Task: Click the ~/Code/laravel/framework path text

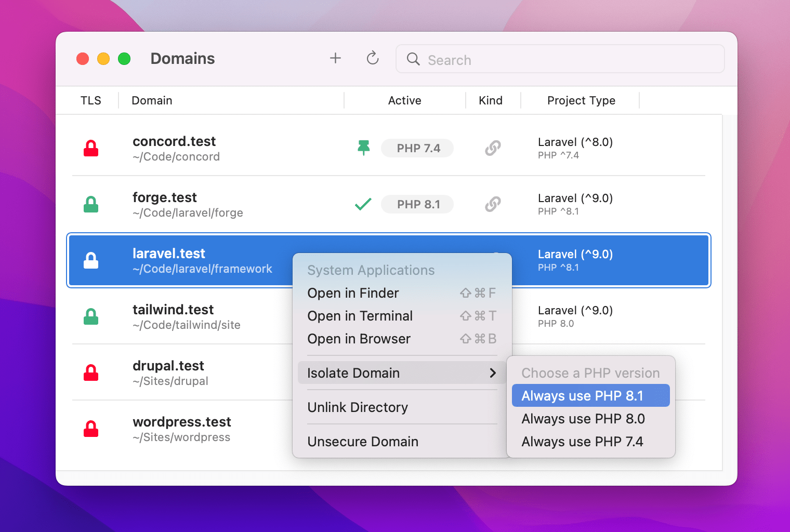Action: (202, 269)
